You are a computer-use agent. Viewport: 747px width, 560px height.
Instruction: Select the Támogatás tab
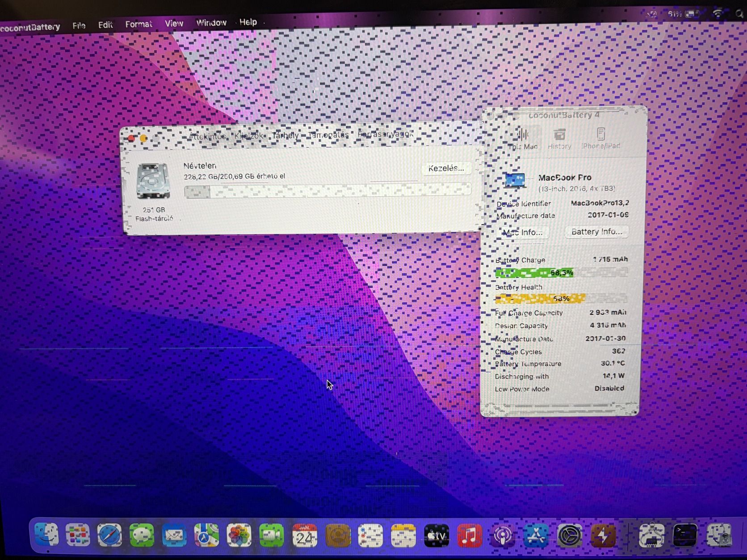(x=328, y=134)
